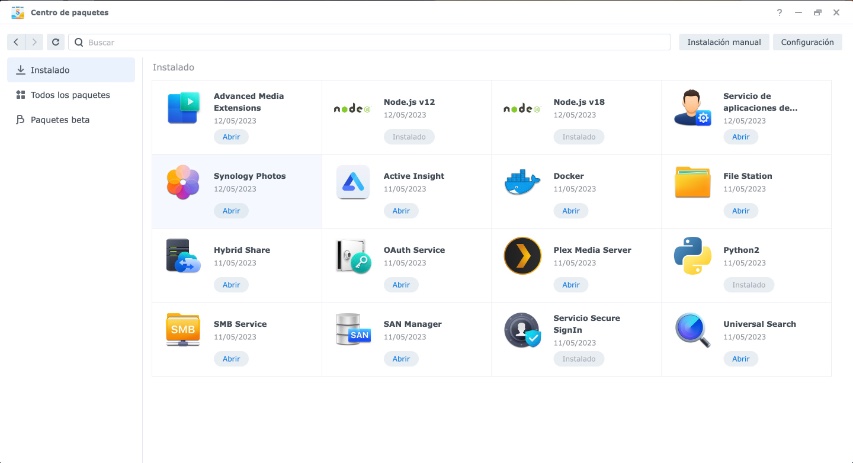This screenshot has width=853, height=463.
Task: Open Plex Media Server with Abrir
Action: tap(571, 285)
